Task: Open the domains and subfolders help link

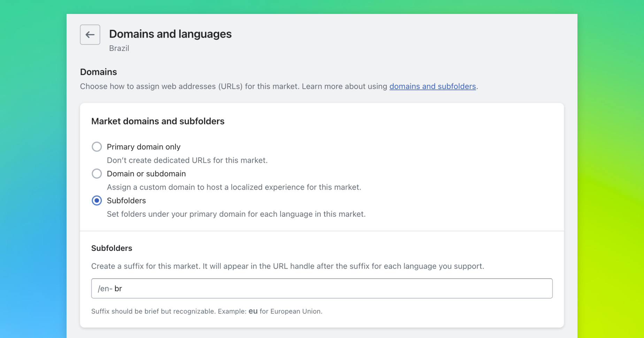Action: tap(432, 86)
